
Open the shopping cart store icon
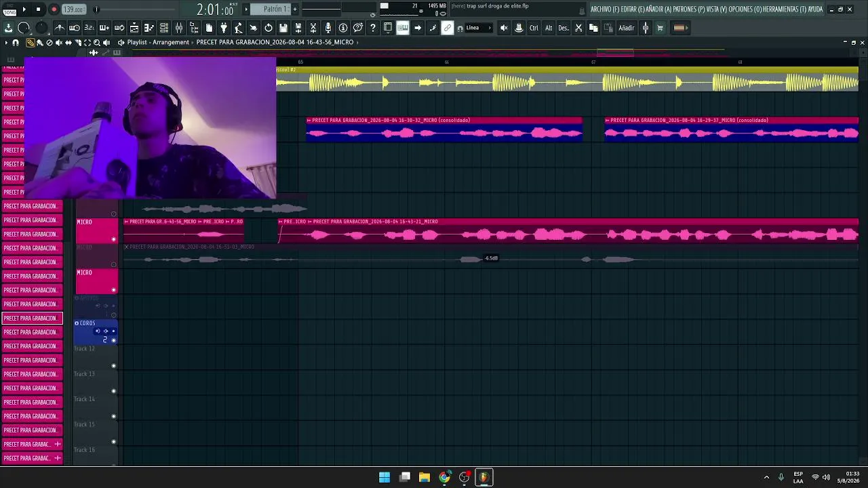660,28
